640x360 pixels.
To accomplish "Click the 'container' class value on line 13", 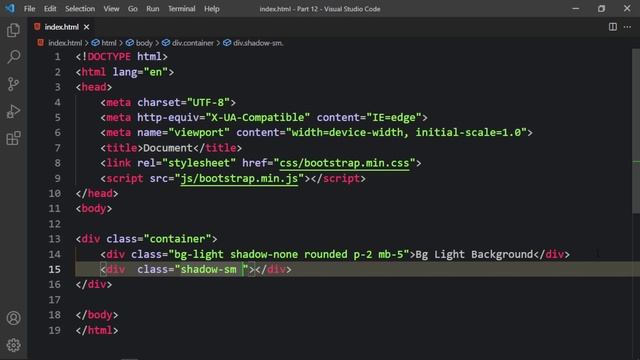I will tap(177, 239).
